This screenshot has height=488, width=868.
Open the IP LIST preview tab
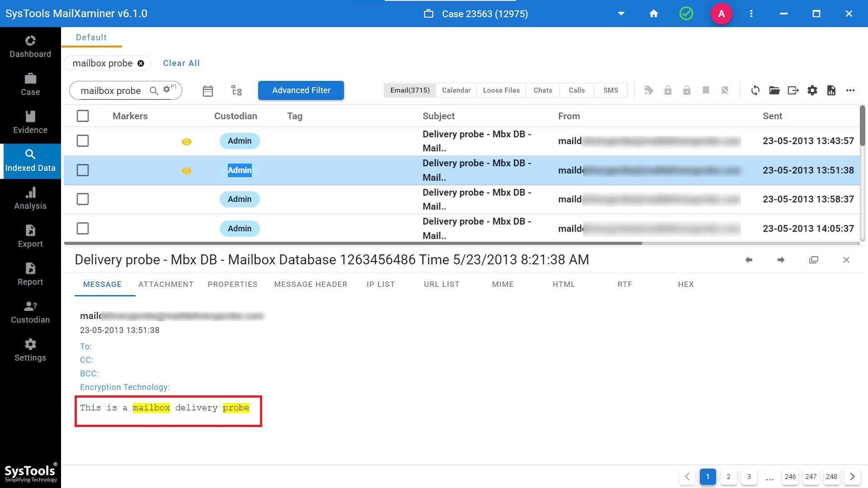[381, 284]
